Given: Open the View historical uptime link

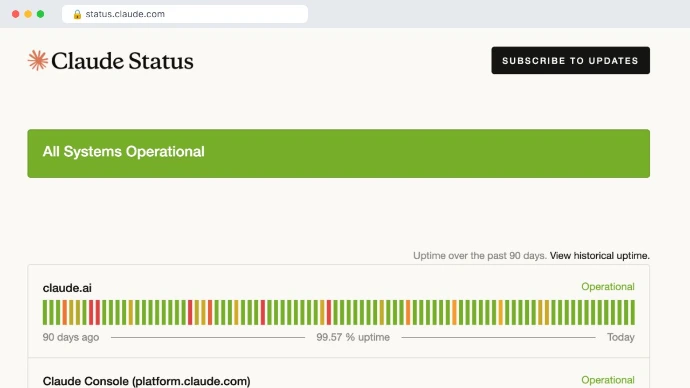Looking at the screenshot, I should tap(599, 256).
